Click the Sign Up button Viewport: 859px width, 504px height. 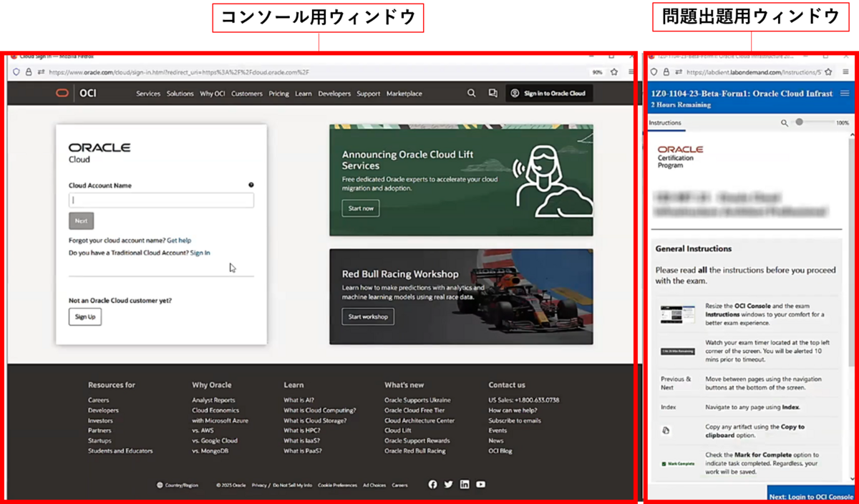(x=85, y=316)
